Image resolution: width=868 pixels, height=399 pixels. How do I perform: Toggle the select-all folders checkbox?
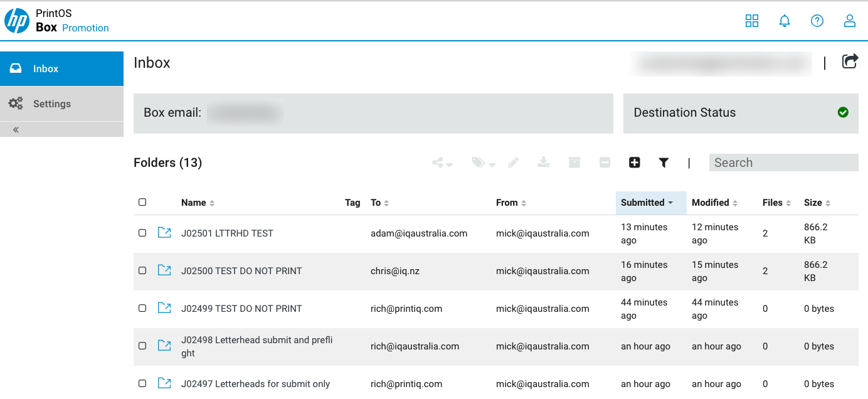click(142, 202)
